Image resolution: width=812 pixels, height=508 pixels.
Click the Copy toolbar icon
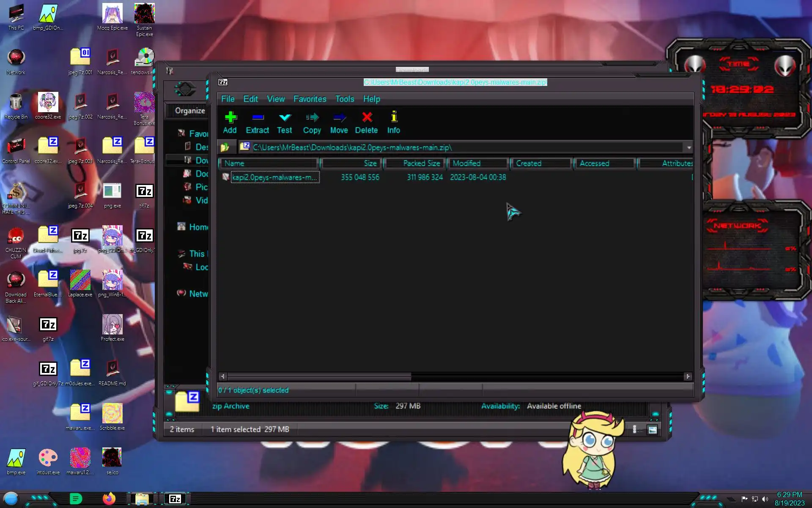coord(312,118)
